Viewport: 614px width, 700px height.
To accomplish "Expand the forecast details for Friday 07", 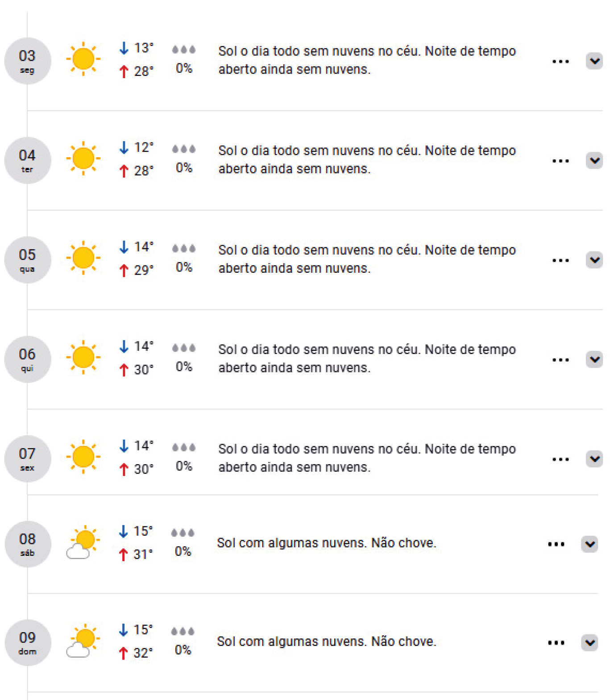I will click(594, 459).
